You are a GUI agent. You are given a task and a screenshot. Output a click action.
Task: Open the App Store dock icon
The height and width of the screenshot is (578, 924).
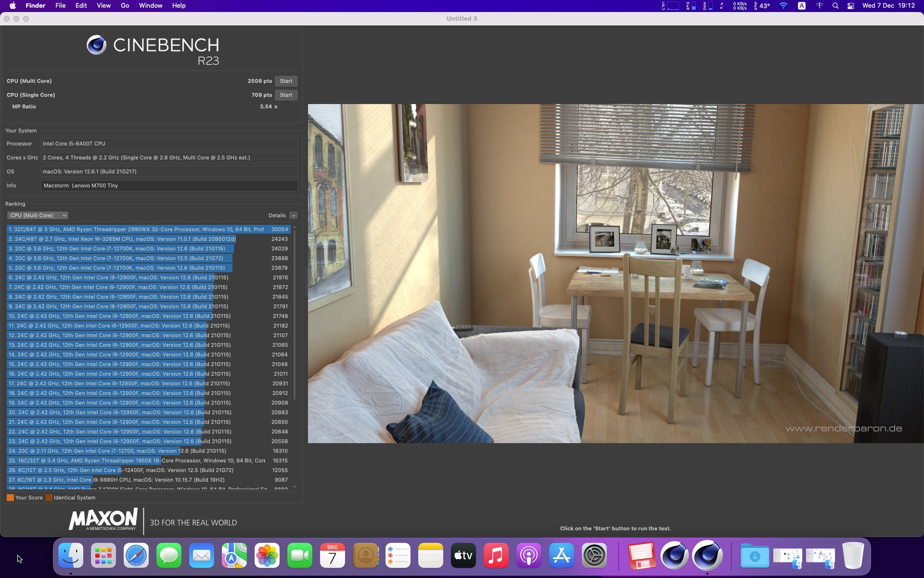(x=562, y=556)
